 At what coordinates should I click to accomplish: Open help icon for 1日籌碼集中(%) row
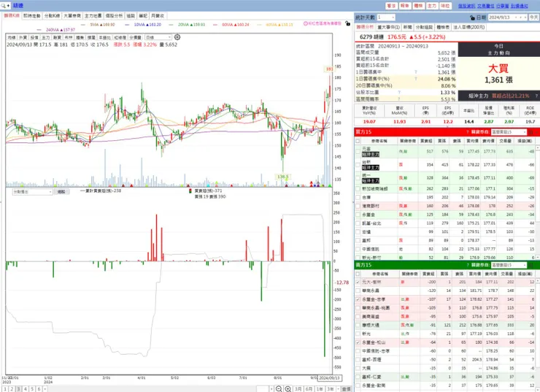pyautogui.click(x=416, y=79)
